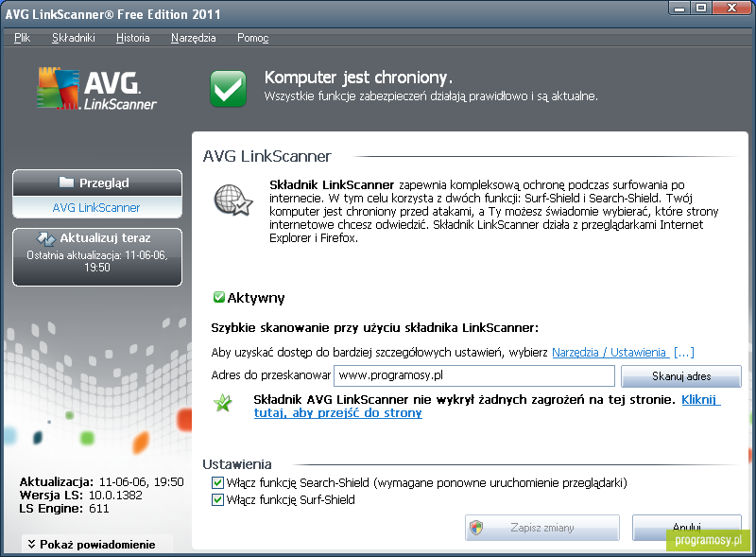Toggle the Włącz funkcję Surf-Shield checkbox
The image size is (756, 557).
click(217, 499)
